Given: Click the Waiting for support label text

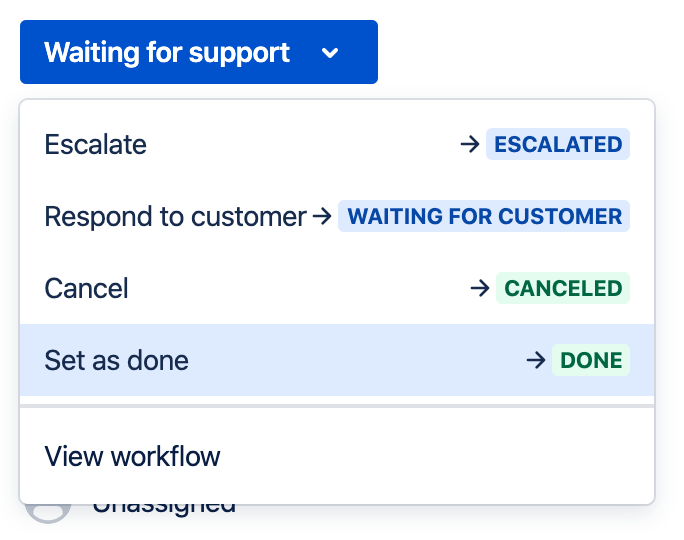Looking at the screenshot, I should 167,52.
